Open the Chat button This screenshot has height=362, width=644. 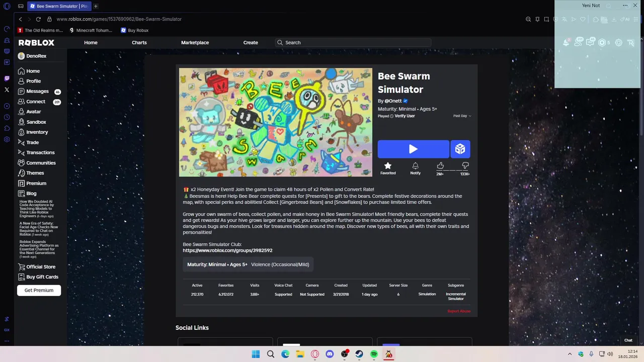[628, 340]
